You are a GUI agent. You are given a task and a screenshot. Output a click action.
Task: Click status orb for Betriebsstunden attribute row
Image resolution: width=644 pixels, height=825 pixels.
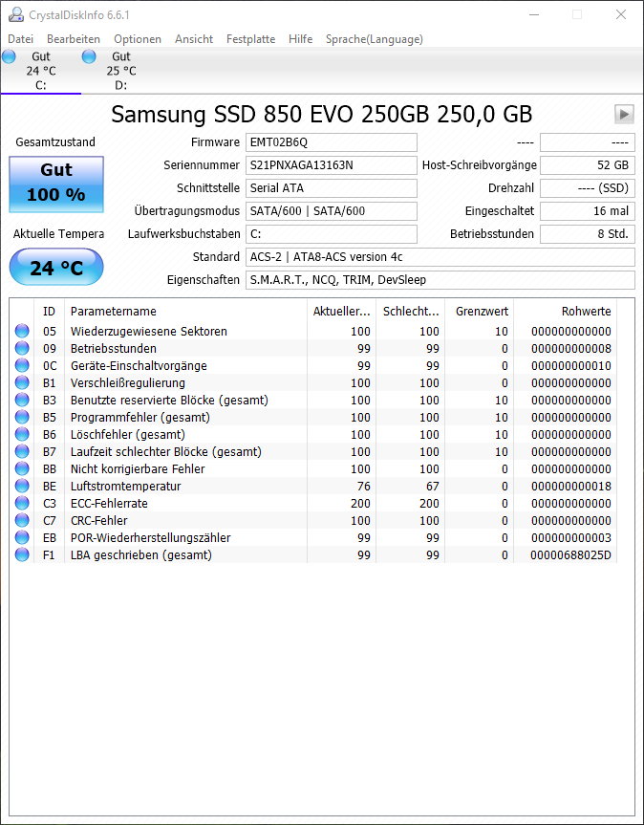tap(22, 348)
